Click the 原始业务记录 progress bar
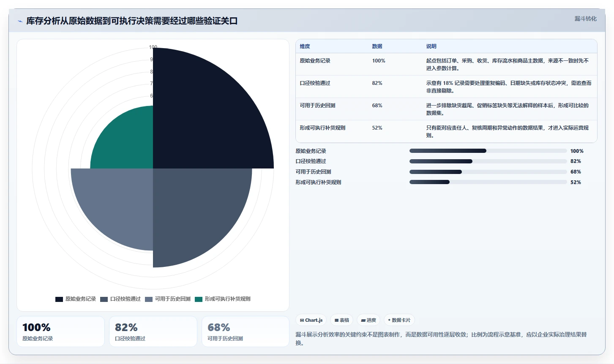Screen dimensions: 614x364 pos(488,151)
